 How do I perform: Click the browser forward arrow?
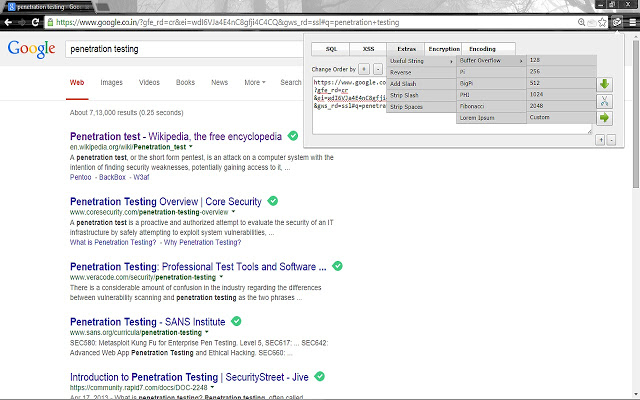click(x=22, y=22)
